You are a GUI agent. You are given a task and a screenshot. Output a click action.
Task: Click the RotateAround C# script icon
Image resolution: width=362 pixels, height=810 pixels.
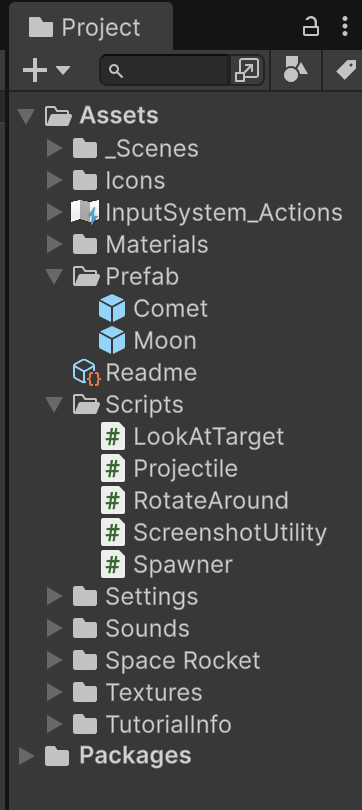[x=113, y=501]
